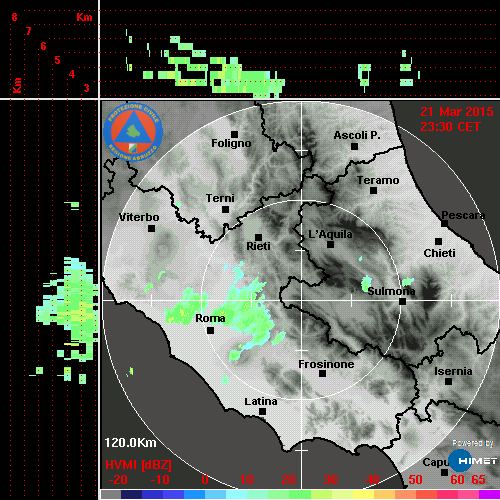500x500 pixels.
Task: Click the Pescara city marker square
Action: 445,223
